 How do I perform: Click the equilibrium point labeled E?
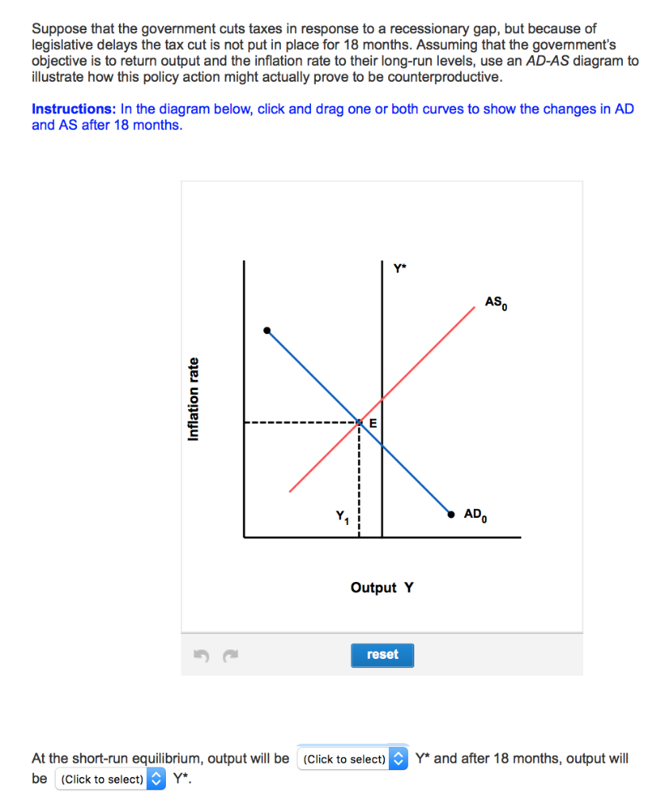point(359,423)
